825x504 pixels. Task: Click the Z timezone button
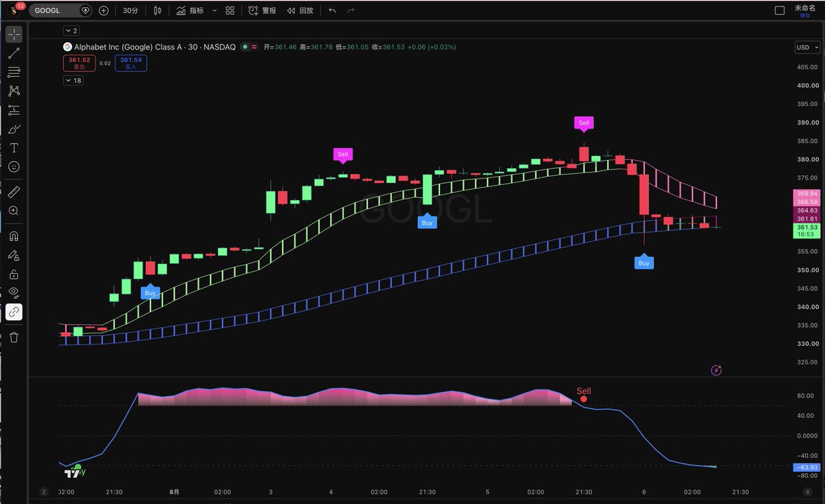click(43, 492)
